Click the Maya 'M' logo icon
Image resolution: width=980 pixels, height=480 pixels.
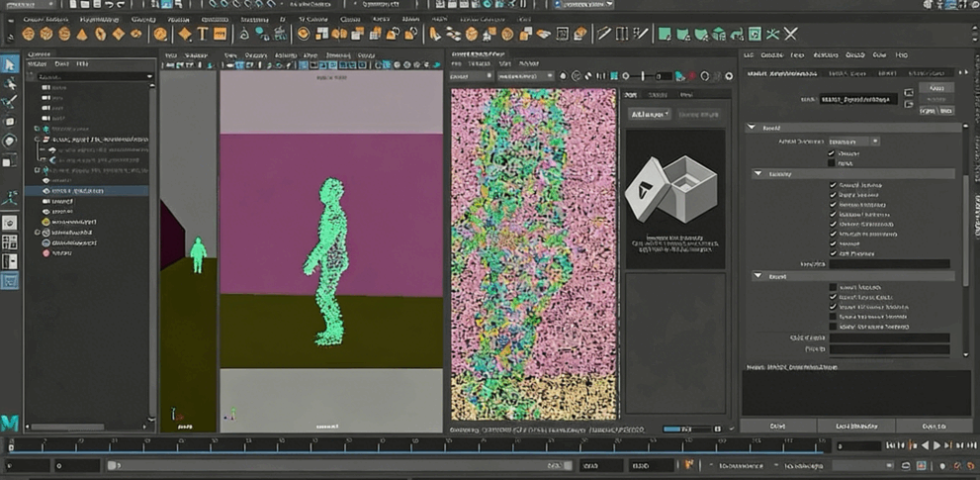coord(10,423)
